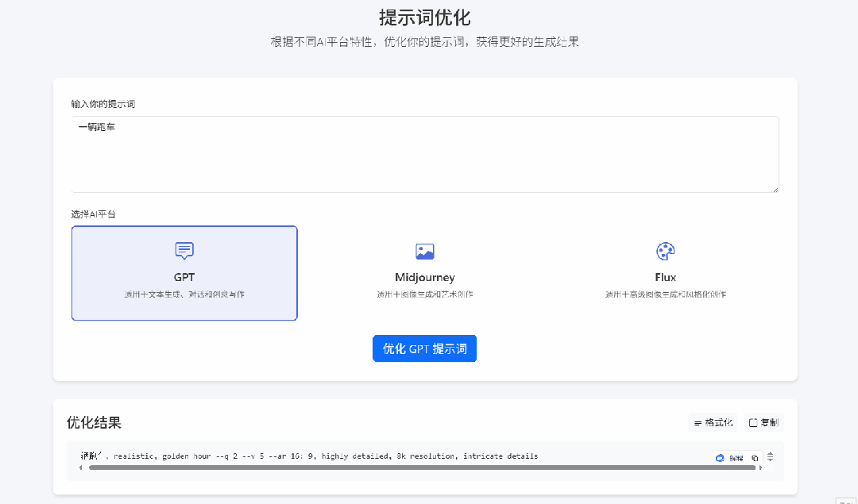
Task: Click the up/down stepper beside the result
Action: click(x=771, y=456)
